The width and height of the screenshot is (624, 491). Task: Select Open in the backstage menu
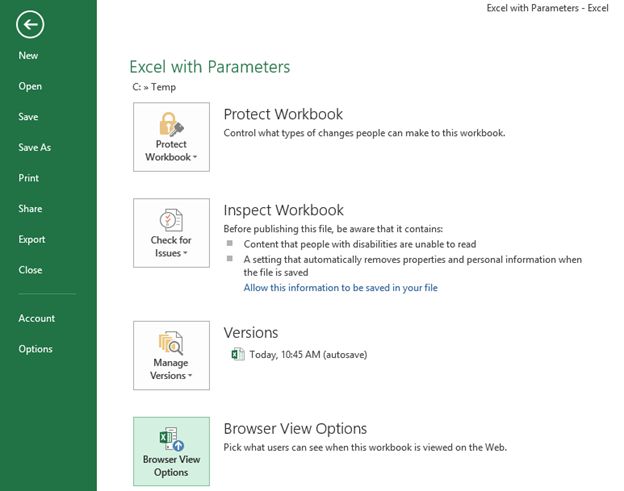tap(30, 86)
